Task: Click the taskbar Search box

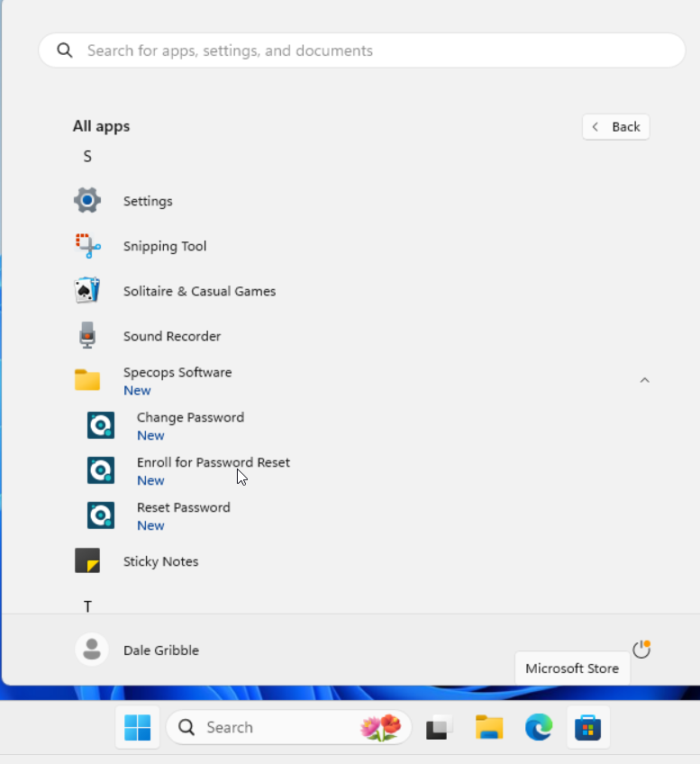Action: (x=289, y=727)
